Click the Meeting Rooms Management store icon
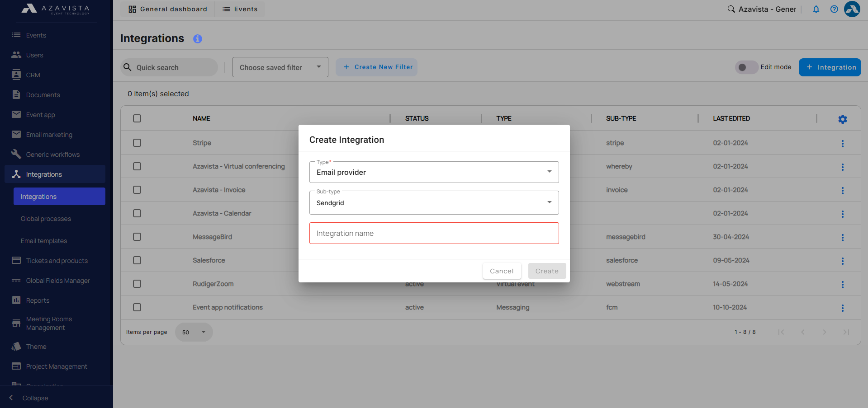868x408 pixels. (16, 323)
